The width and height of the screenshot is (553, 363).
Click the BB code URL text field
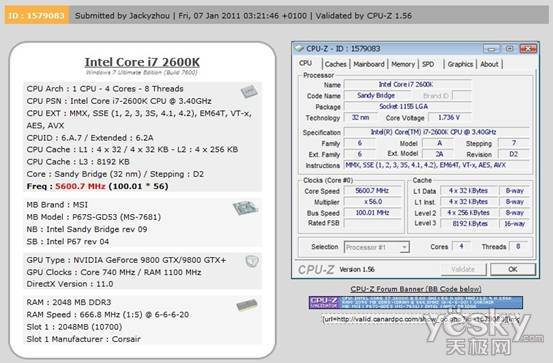coord(421,319)
